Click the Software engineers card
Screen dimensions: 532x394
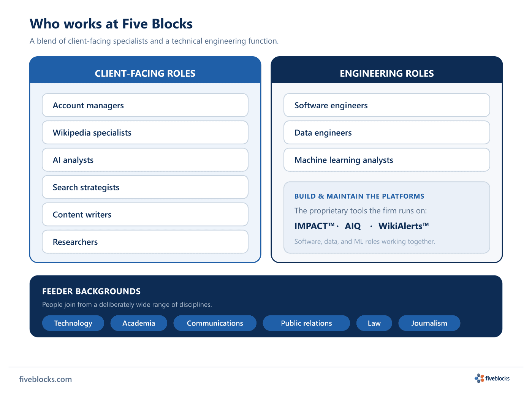387,105
